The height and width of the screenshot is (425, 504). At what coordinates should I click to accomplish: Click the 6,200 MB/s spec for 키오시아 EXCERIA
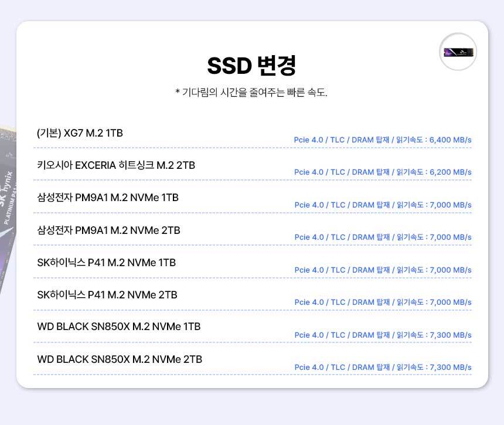[x=383, y=172]
